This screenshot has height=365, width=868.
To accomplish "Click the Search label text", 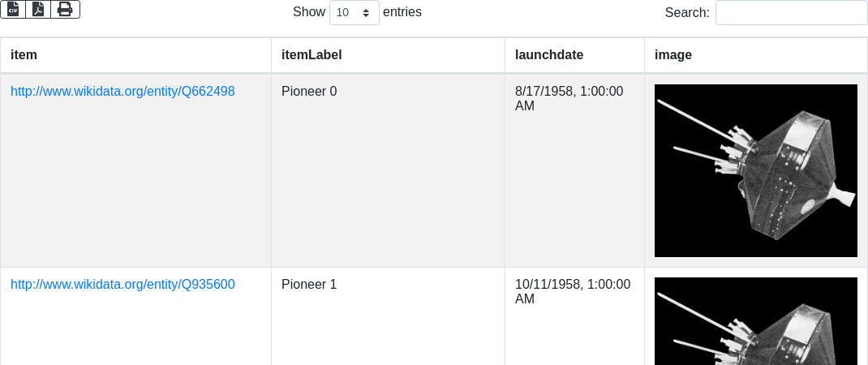I will [686, 12].
